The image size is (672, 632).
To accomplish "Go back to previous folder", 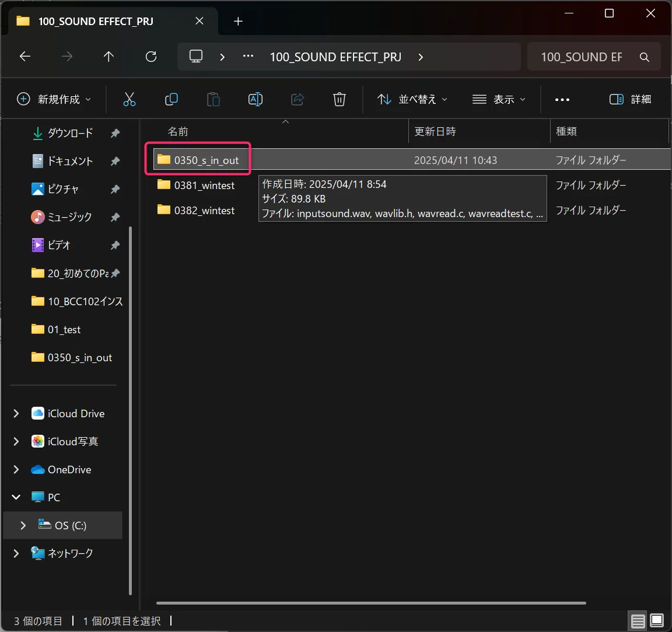I will [25, 57].
